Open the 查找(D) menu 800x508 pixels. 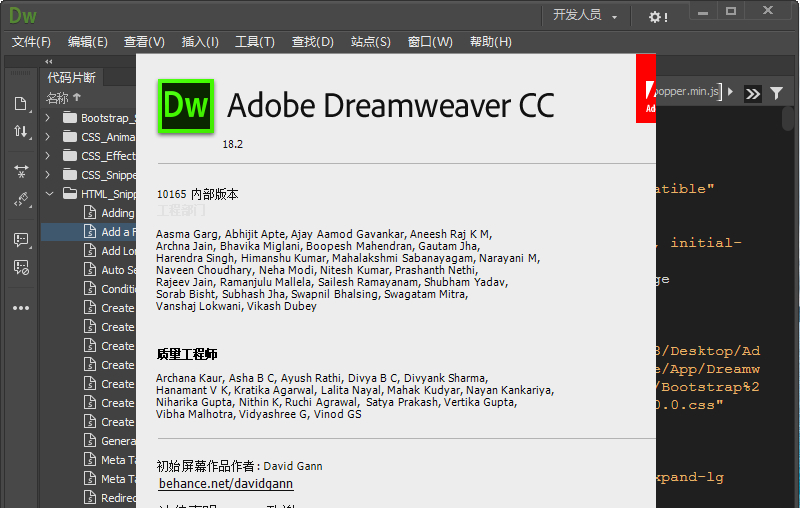(312, 42)
